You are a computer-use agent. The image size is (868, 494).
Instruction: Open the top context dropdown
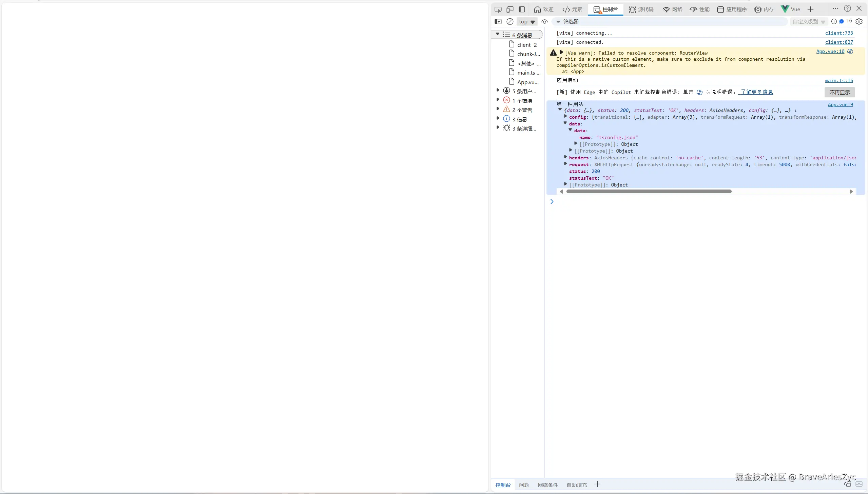pos(527,22)
